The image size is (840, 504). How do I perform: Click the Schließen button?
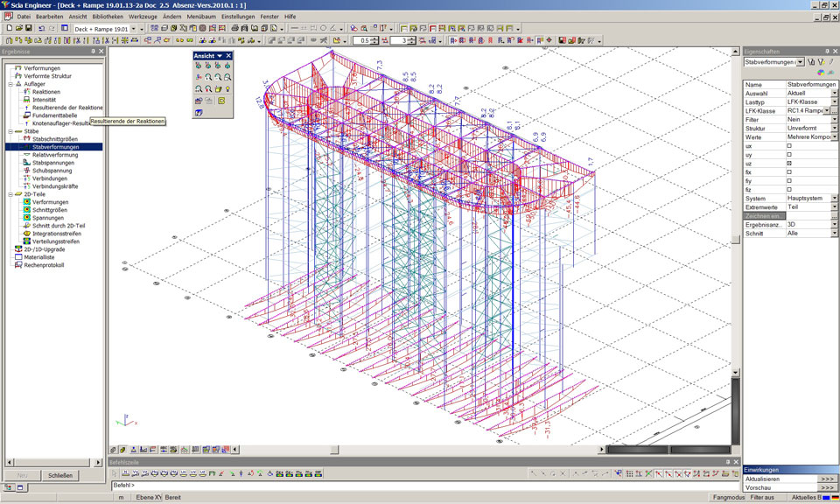(60, 475)
